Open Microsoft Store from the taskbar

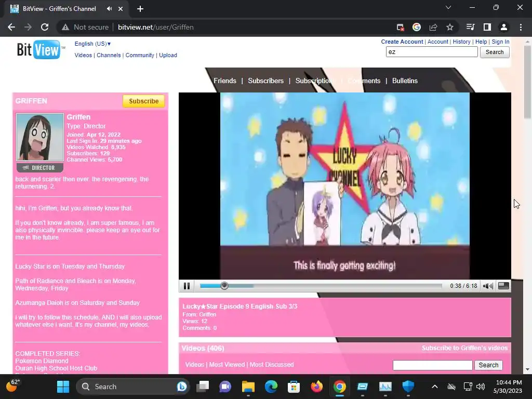tap(294, 387)
